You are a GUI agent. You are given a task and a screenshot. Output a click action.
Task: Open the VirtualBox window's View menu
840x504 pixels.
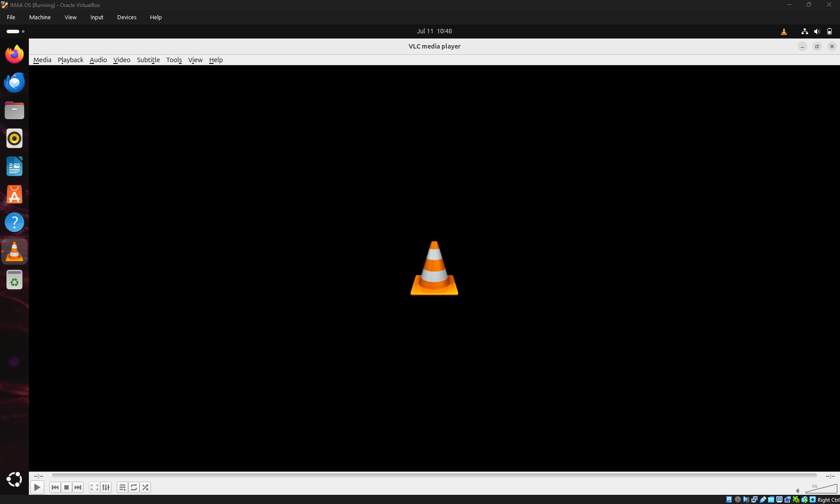(70, 17)
